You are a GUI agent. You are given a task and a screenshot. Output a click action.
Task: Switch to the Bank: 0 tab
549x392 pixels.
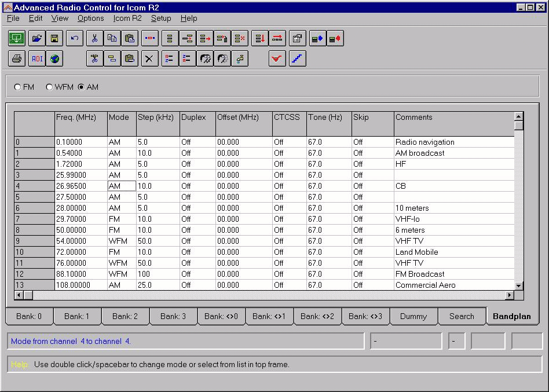29,316
